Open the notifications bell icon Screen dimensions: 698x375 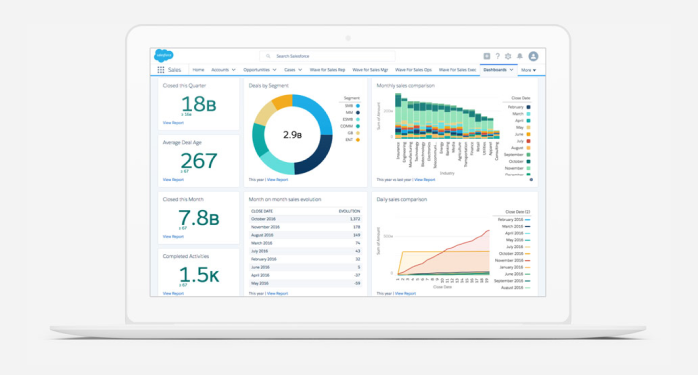519,56
